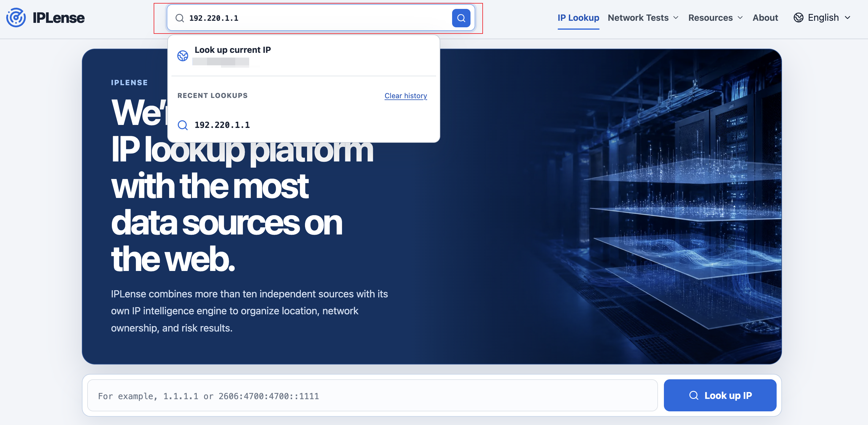Click the RECENT LOOKUPS heading

tap(213, 95)
